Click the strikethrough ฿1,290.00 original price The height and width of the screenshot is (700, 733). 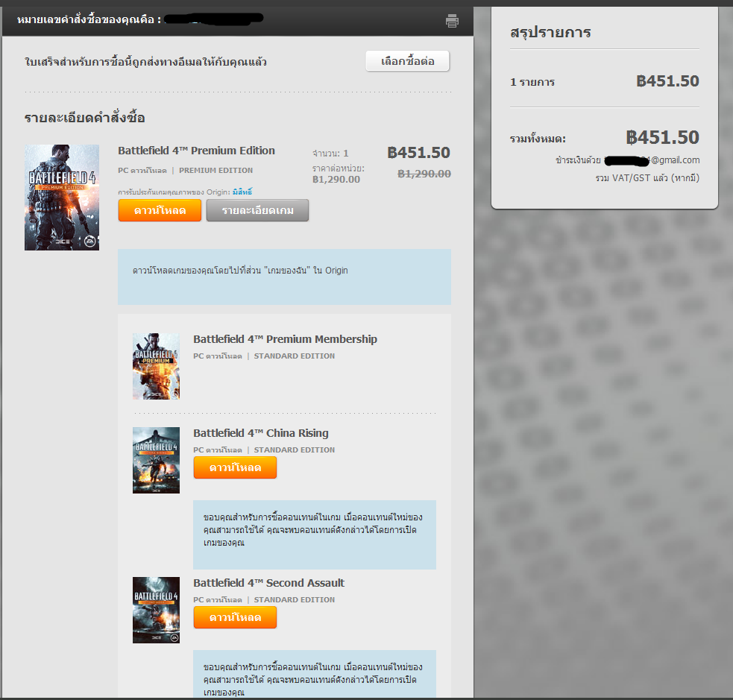[x=424, y=174]
